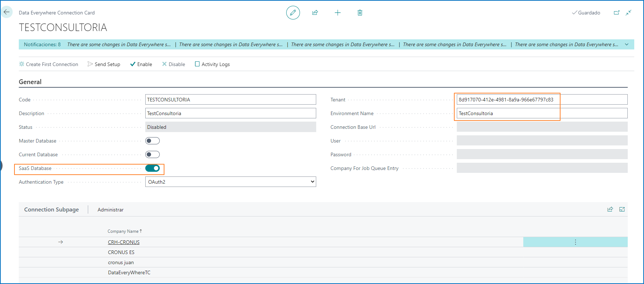Click the User field
Viewport: 644px width, 284px height.
(542, 141)
